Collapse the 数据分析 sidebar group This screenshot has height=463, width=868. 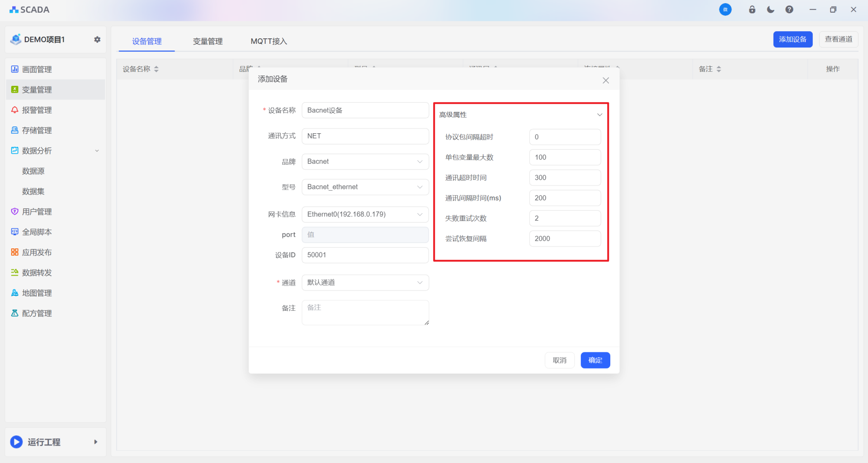tap(97, 151)
